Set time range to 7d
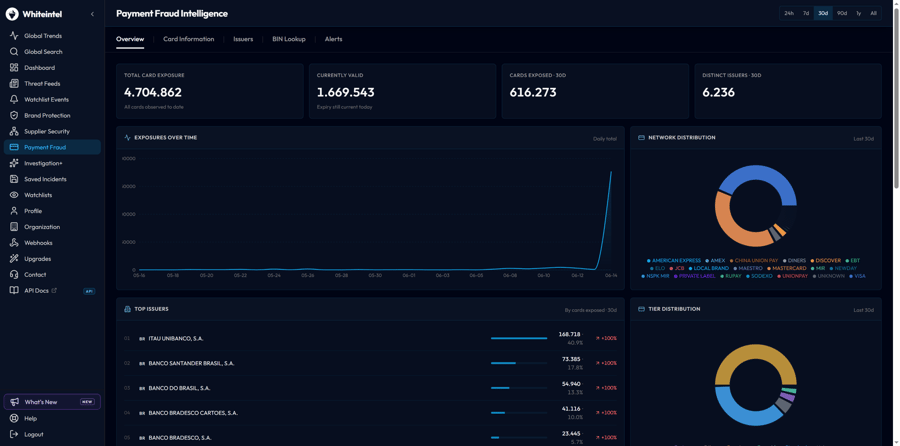The height and width of the screenshot is (446, 900). (x=806, y=13)
